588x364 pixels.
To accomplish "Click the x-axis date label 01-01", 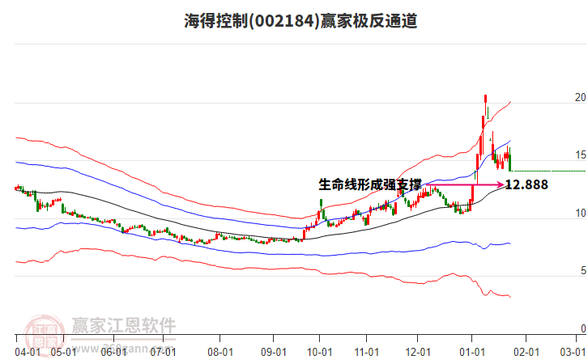I will (471, 353).
